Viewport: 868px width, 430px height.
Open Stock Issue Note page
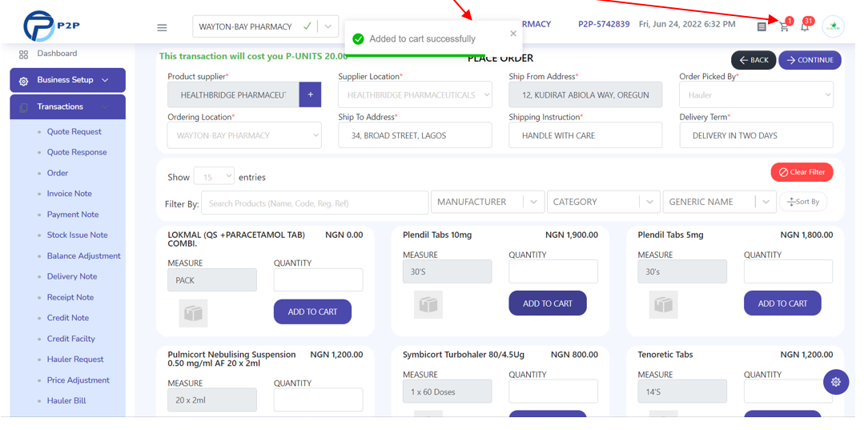78,235
